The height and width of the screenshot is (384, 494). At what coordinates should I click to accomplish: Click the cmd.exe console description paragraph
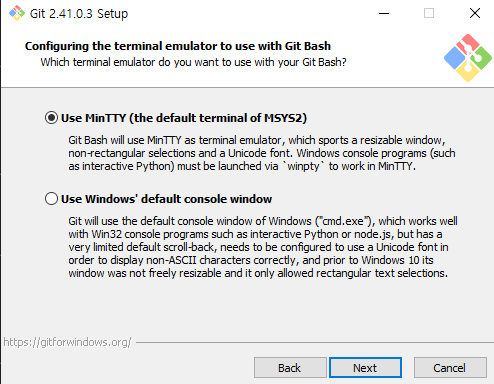coord(263,247)
